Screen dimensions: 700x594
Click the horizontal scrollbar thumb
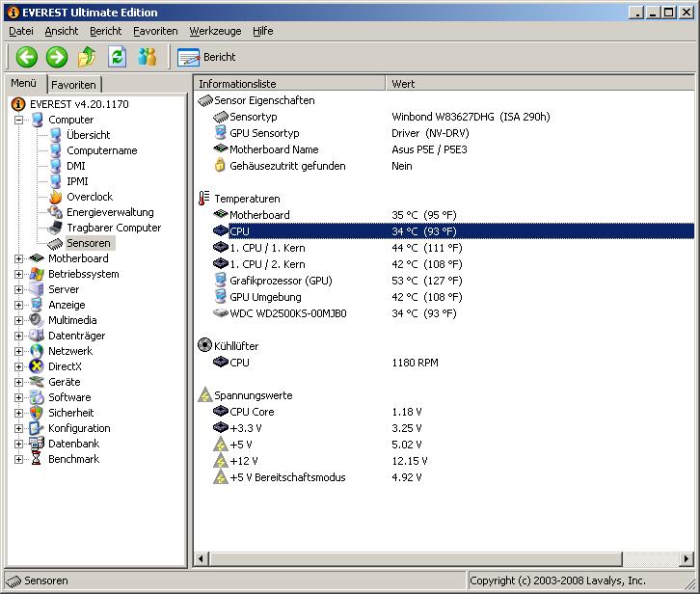click(x=416, y=558)
